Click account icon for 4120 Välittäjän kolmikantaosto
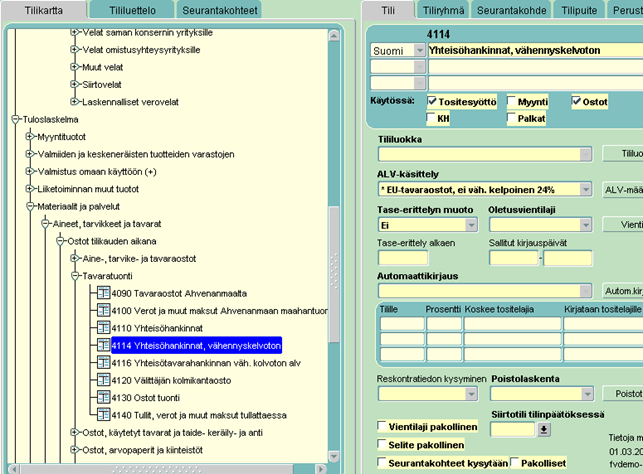 pyautogui.click(x=104, y=380)
